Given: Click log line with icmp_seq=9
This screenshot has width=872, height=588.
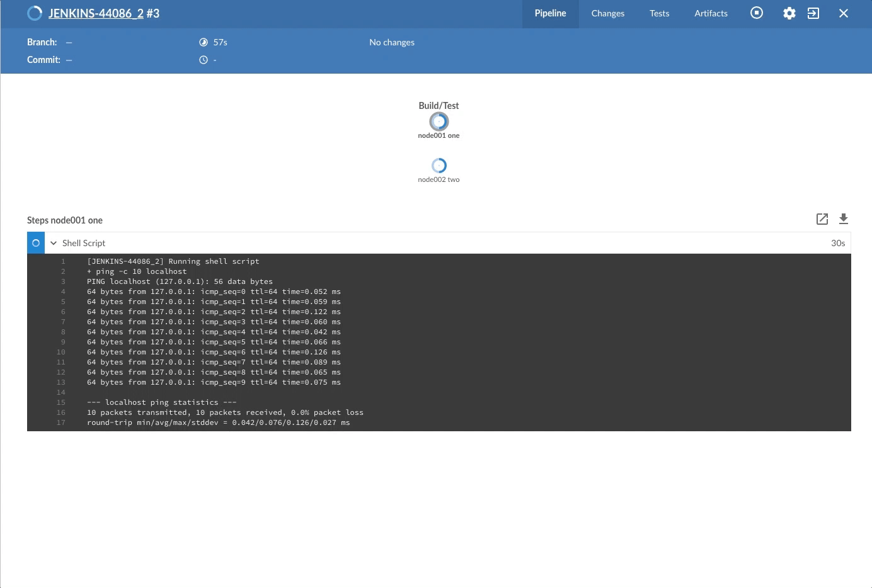Looking at the screenshot, I should click(x=214, y=382).
